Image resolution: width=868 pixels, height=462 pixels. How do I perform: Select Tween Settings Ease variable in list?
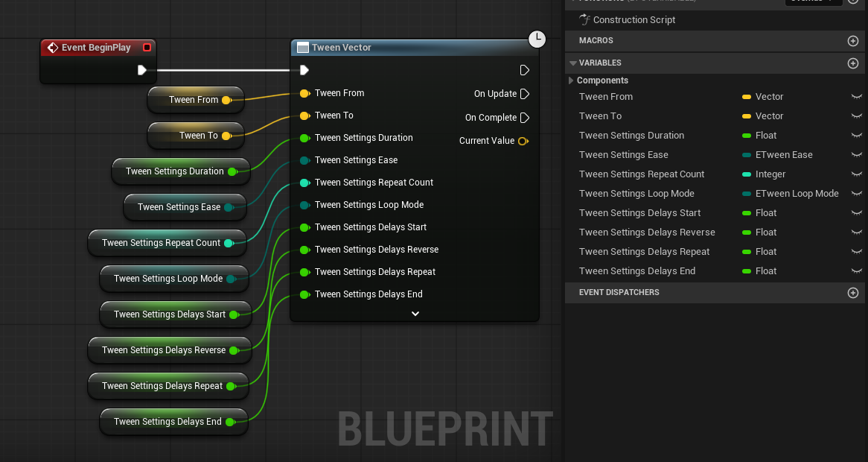tap(623, 154)
